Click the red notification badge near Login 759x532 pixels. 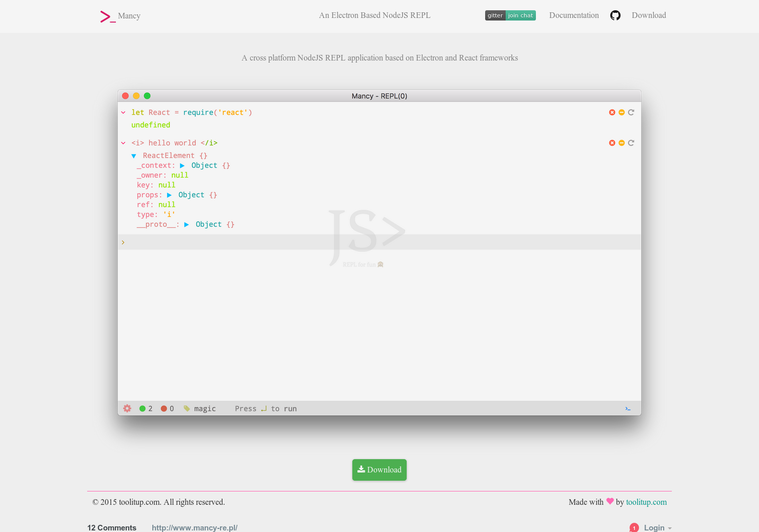tap(634, 527)
